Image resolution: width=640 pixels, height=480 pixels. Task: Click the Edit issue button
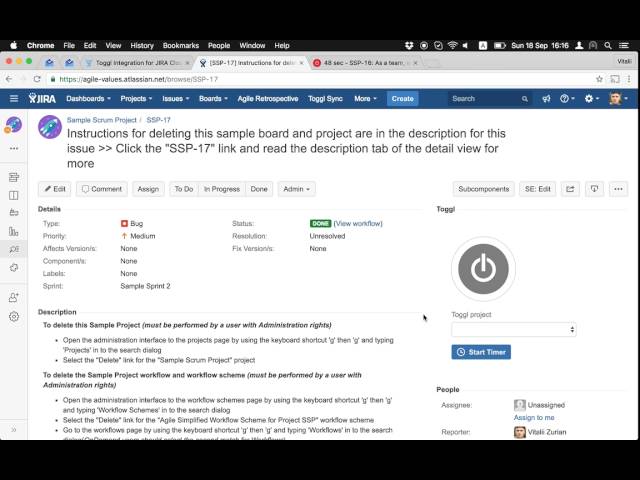(x=55, y=189)
